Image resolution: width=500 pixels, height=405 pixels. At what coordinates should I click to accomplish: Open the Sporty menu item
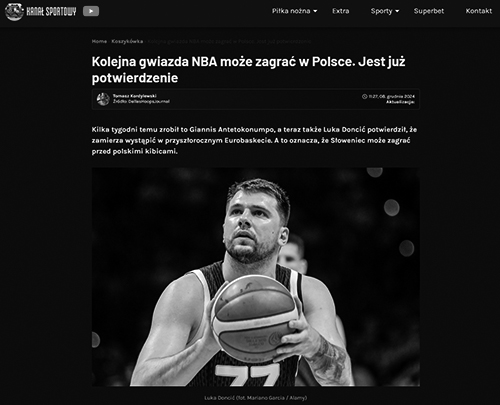coord(381,11)
